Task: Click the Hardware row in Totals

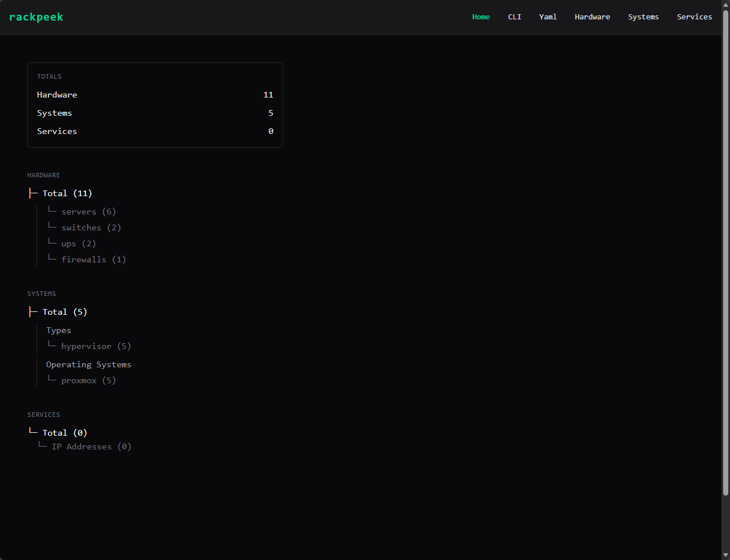Action: tap(155, 95)
